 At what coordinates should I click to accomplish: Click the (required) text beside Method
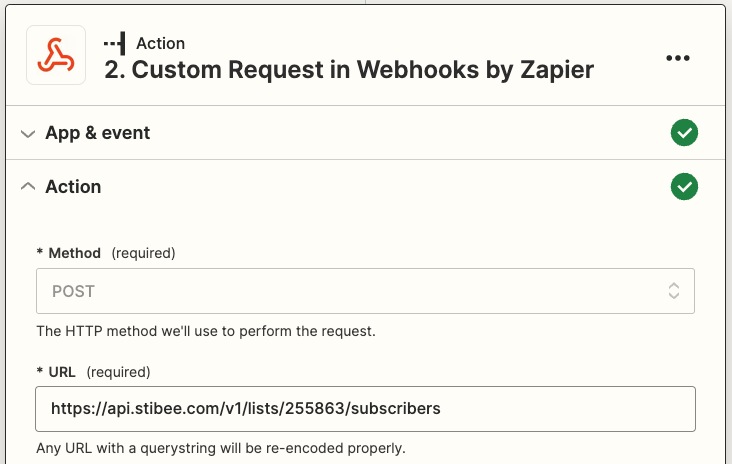143,253
